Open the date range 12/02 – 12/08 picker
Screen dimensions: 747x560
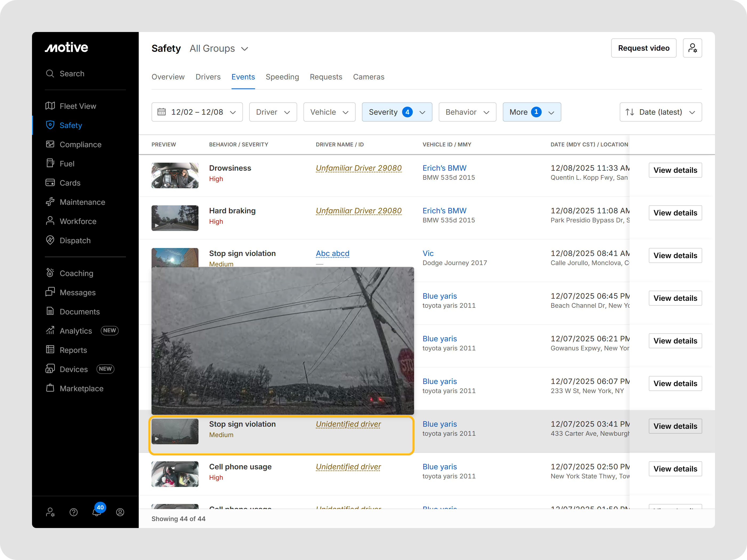coord(197,112)
